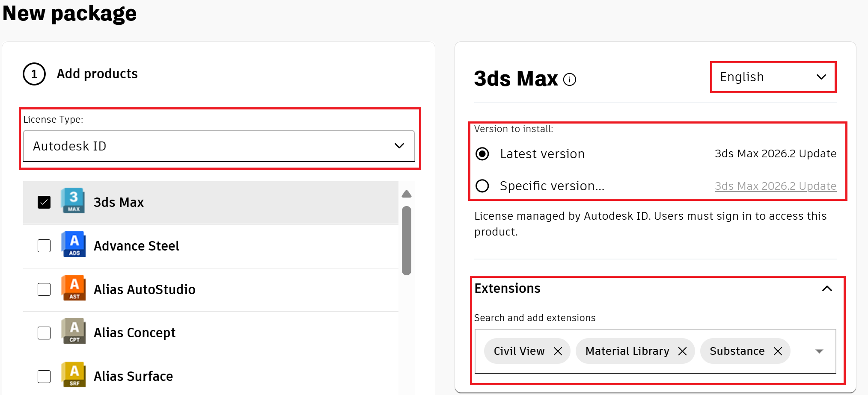Click the Alias Surface product icon
This screenshot has width=868, height=395.
click(73, 375)
